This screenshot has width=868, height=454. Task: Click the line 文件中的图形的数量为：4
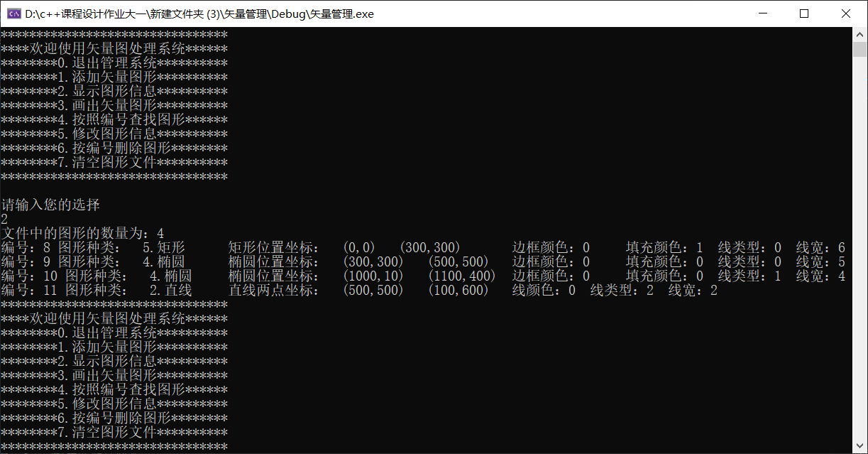click(x=82, y=234)
